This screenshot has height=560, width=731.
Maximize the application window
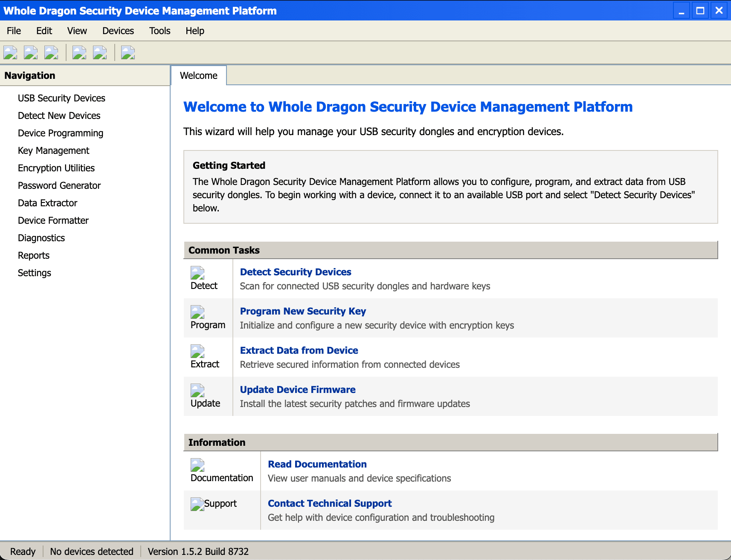coord(700,11)
